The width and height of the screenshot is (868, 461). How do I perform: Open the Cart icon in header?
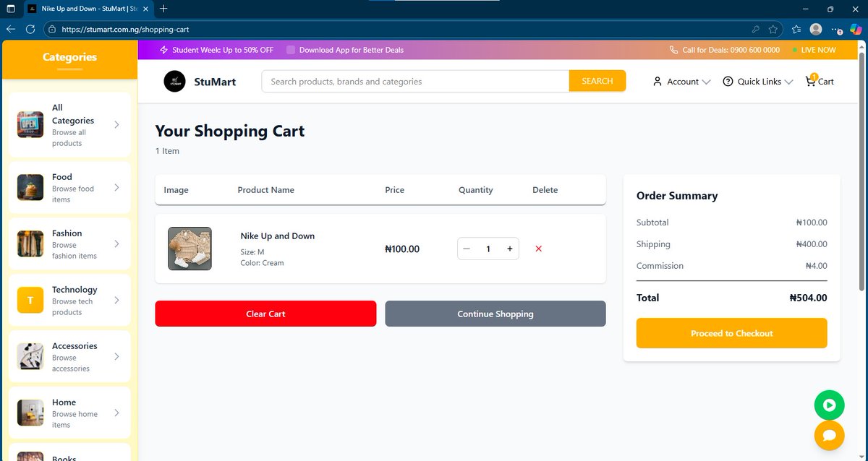(811, 81)
